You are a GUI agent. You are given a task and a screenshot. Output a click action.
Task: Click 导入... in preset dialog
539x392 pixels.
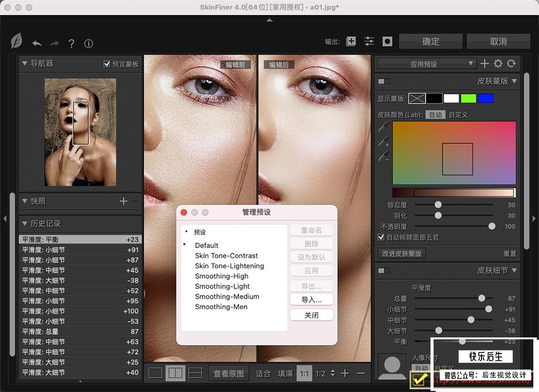[x=311, y=300]
